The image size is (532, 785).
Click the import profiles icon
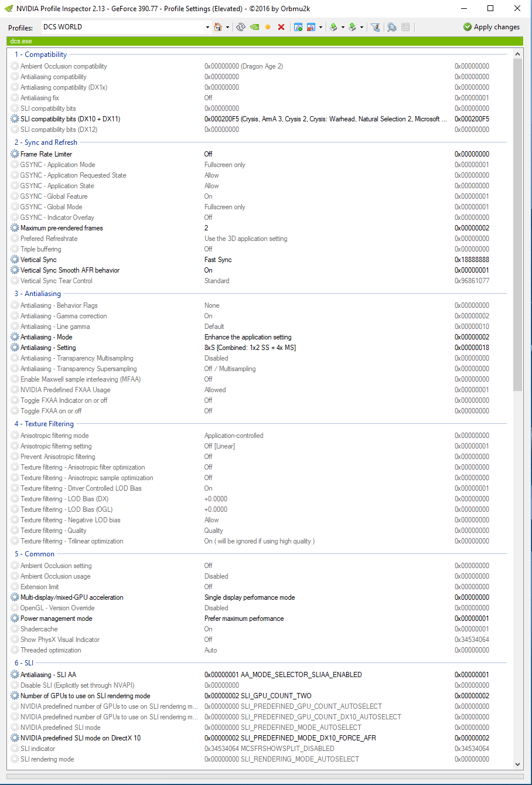352,27
